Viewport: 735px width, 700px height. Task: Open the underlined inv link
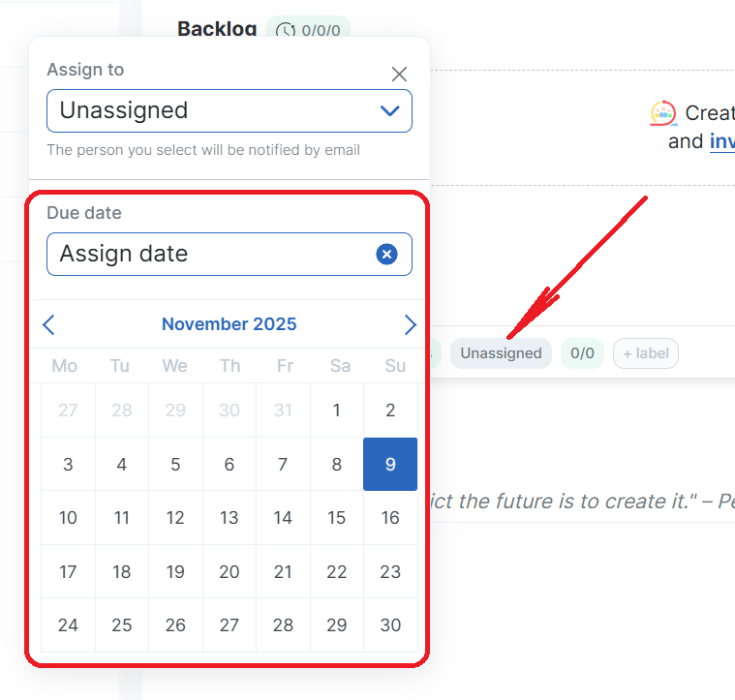pos(721,141)
